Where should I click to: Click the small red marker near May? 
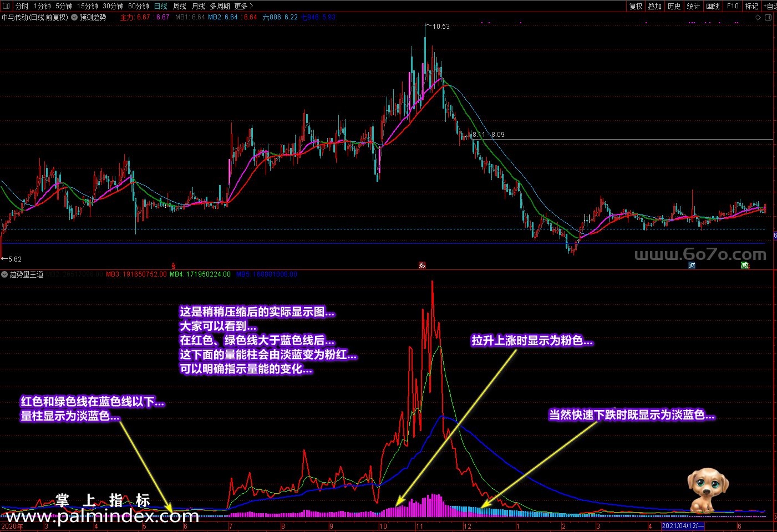[173, 266]
